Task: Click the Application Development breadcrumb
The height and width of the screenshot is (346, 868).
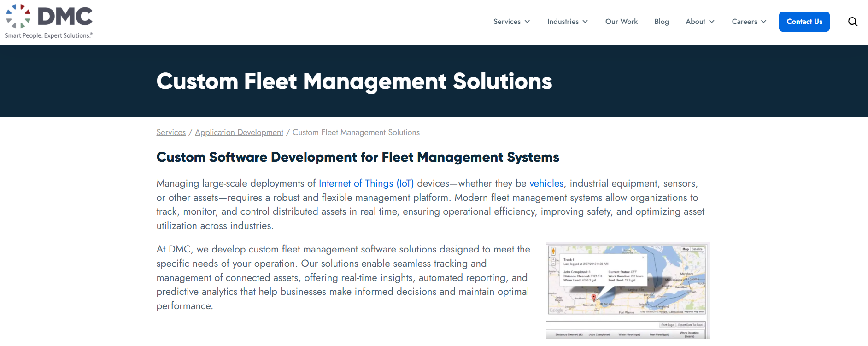Action: [x=239, y=132]
